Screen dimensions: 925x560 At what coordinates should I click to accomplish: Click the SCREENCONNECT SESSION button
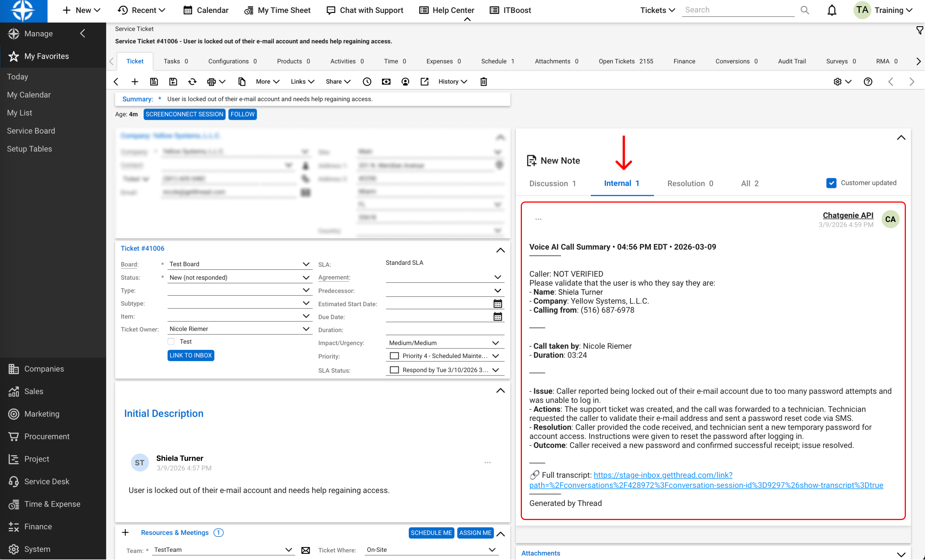184,114
